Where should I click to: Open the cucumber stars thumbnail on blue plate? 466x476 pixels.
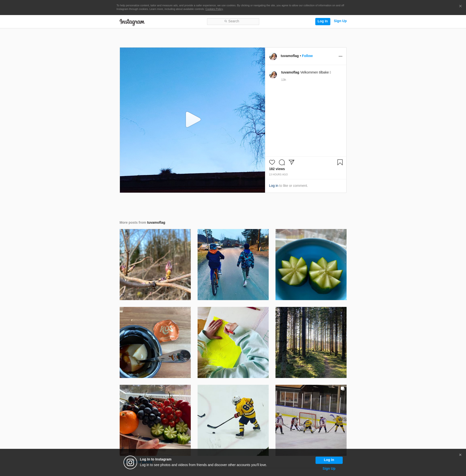point(311,264)
